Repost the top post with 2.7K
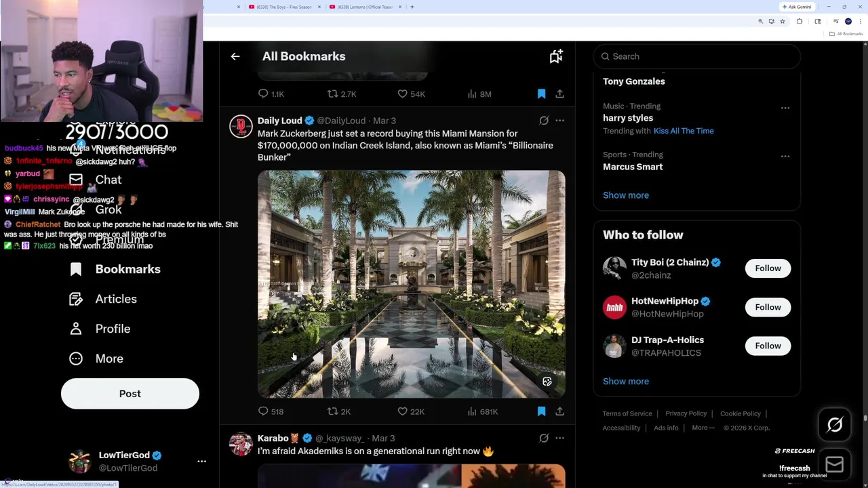868x488 pixels. 342,94
